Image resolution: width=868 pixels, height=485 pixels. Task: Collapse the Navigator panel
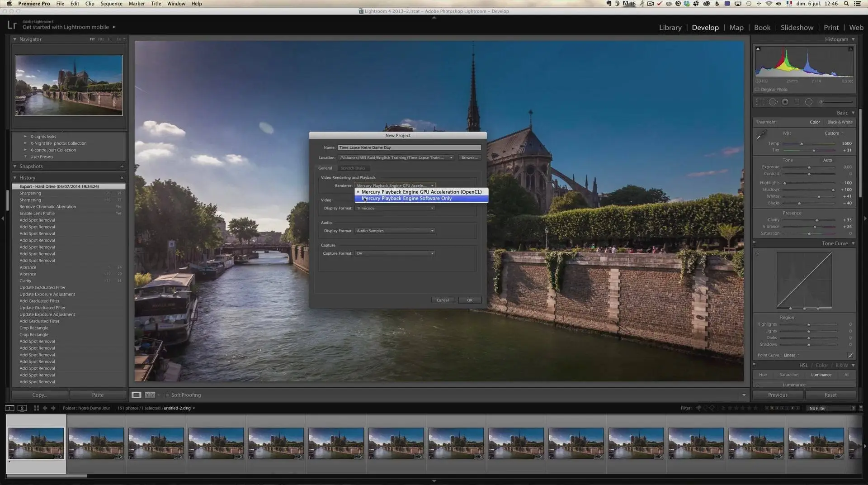[x=14, y=39]
